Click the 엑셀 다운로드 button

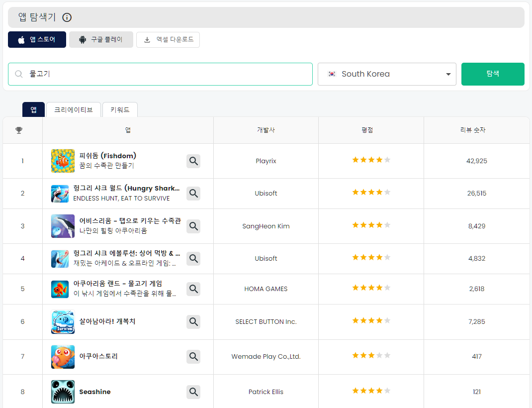click(168, 40)
